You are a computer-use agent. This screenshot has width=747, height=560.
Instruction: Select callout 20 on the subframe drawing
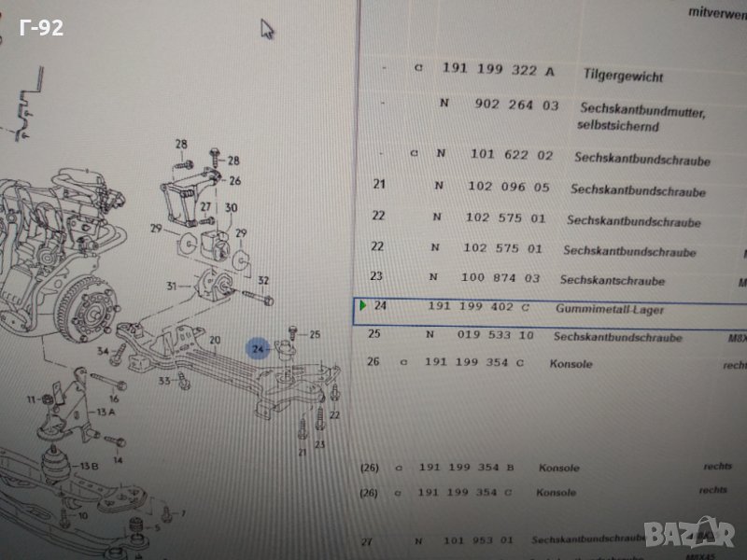click(213, 342)
